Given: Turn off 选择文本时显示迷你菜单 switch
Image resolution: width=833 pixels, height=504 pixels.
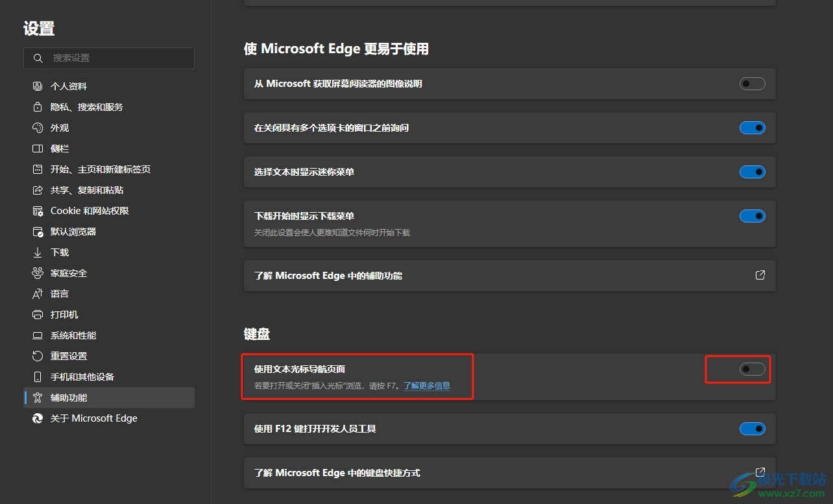Looking at the screenshot, I should pos(753,172).
